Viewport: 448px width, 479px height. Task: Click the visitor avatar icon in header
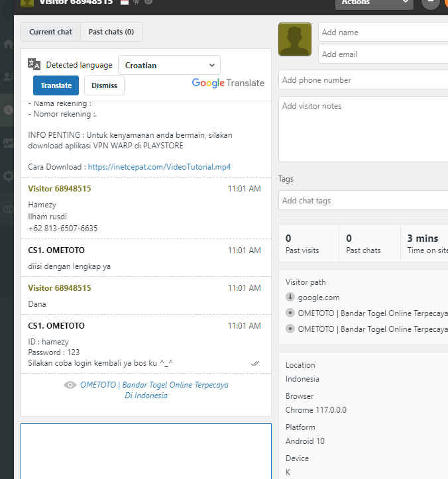point(27,3)
